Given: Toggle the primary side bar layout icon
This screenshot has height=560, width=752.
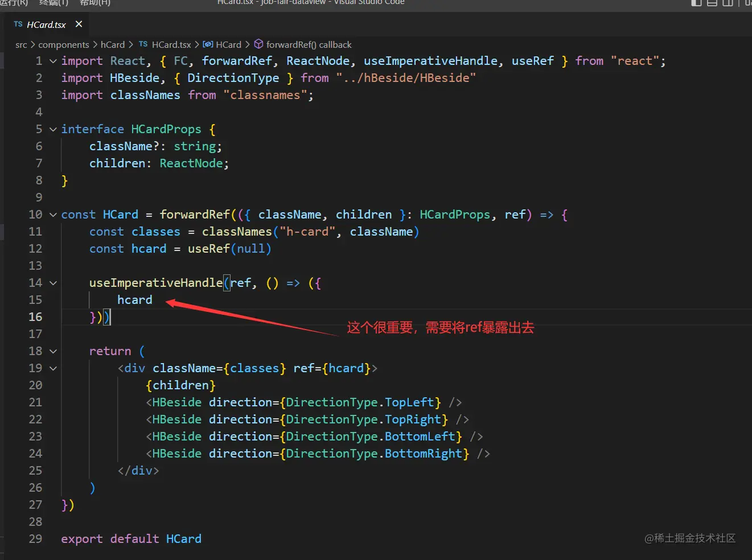Looking at the screenshot, I should (696, 2).
